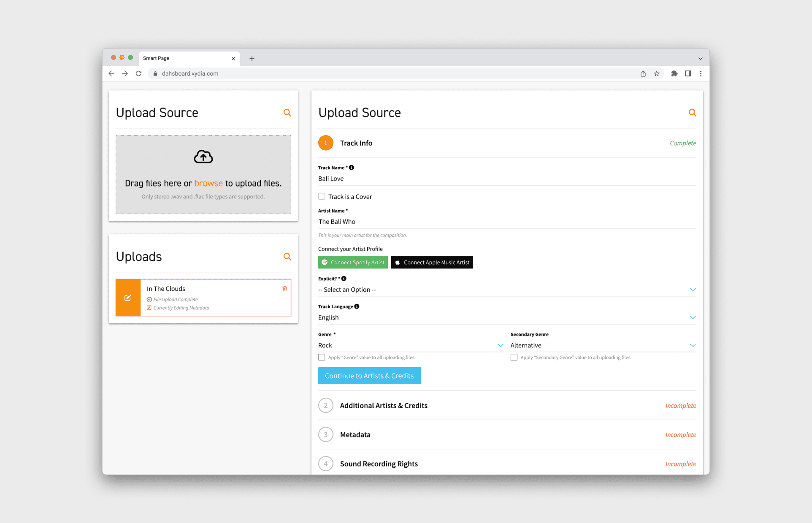The height and width of the screenshot is (523, 812).
Task: Open the Track Language dropdown
Action: point(506,317)
